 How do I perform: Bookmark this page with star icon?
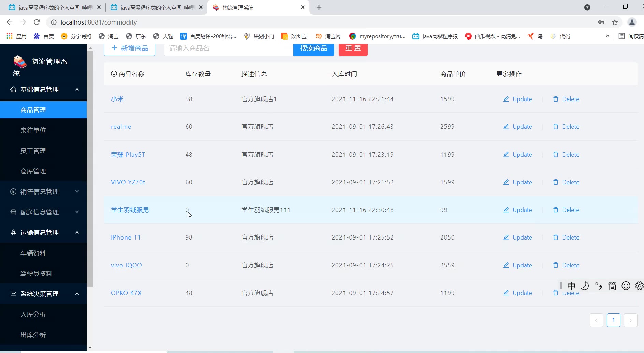615,22
